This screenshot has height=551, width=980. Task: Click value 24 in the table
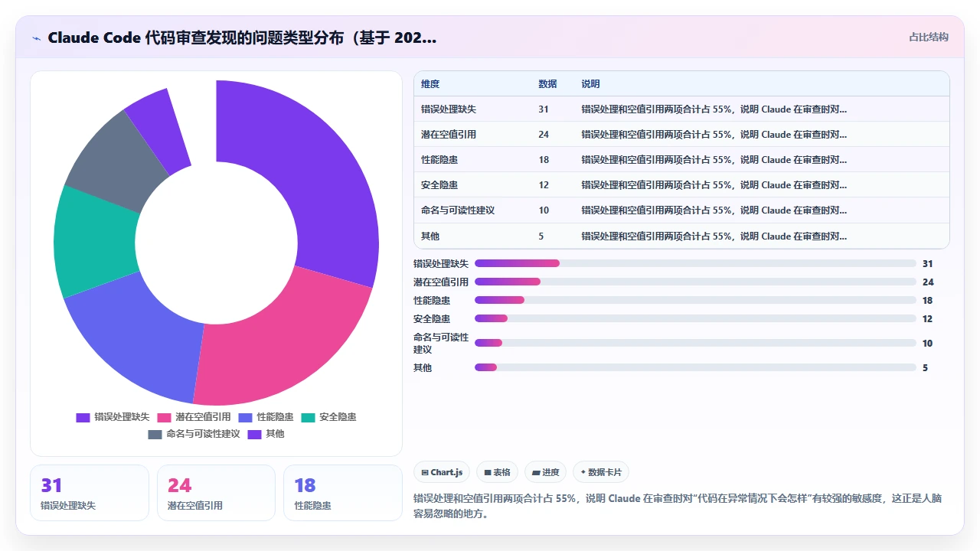click(544, 134)
